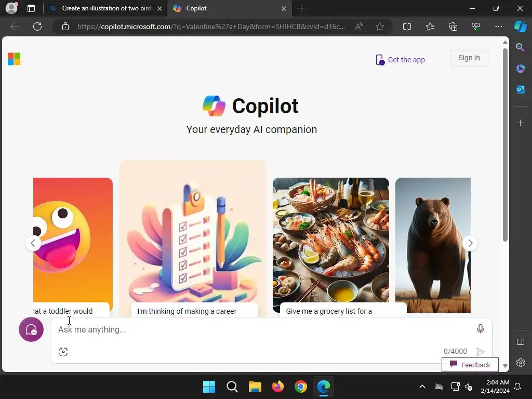Open the notifications bell

[518, 387]
